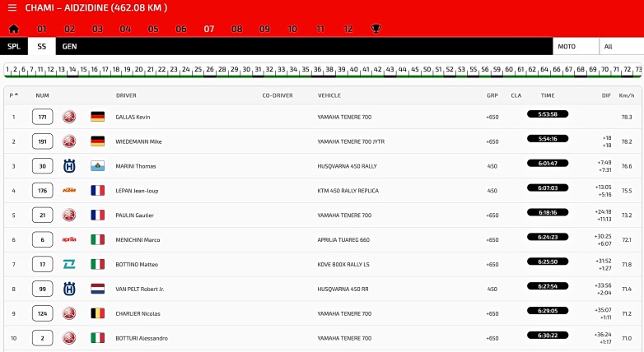Image resolution: width=644 pixels, height=352 pixels.
Task: Switch to the GEN standings tab
Action: 69,47
